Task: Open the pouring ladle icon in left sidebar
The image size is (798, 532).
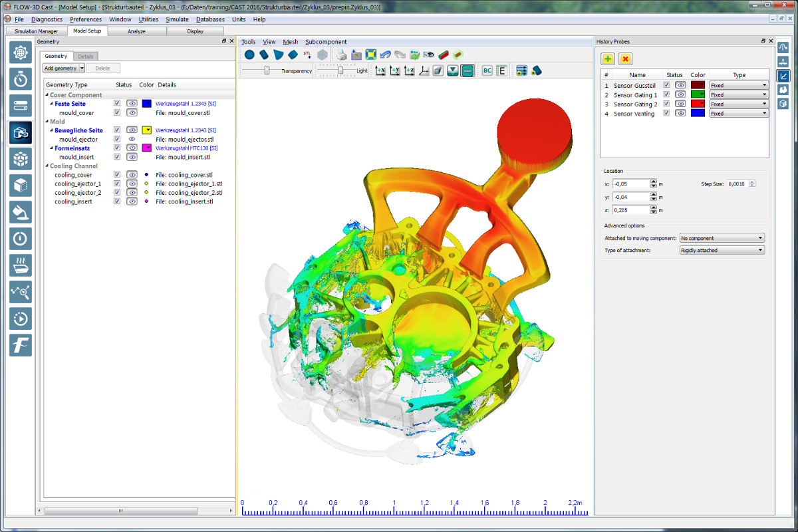Action: [21, 211]
